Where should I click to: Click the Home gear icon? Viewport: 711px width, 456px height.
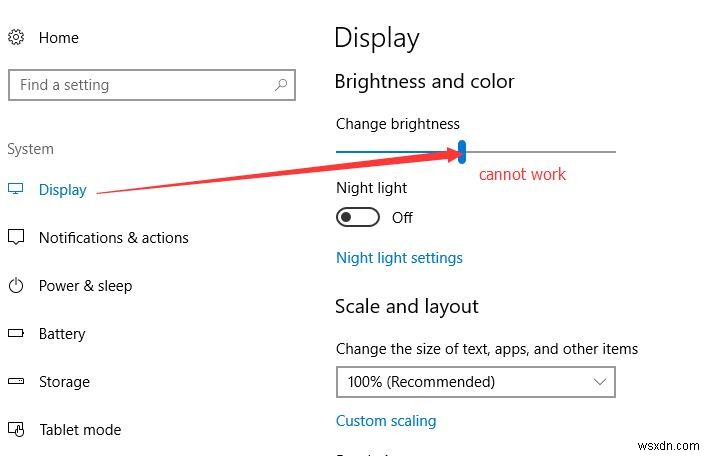point(16,38)
